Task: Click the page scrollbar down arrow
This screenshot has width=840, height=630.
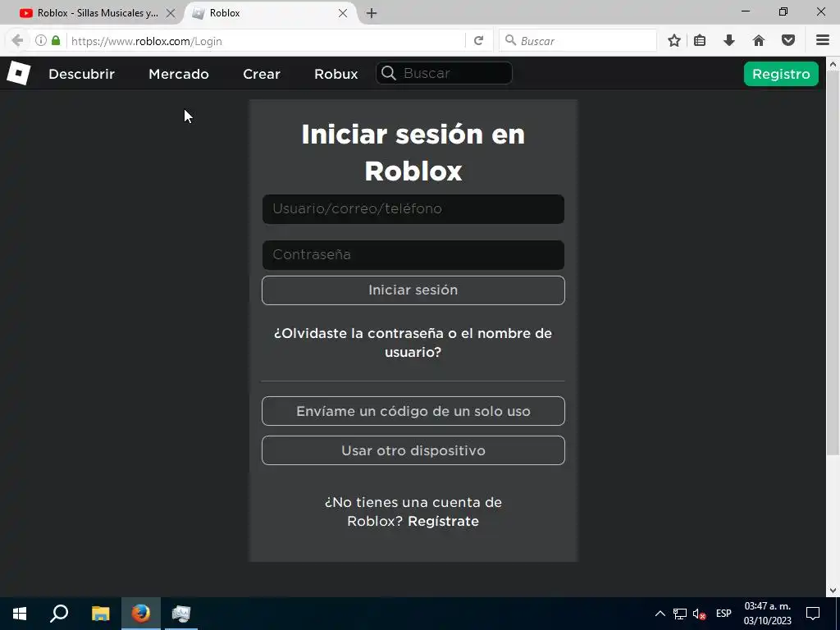Action: click(x=833, y=591)
